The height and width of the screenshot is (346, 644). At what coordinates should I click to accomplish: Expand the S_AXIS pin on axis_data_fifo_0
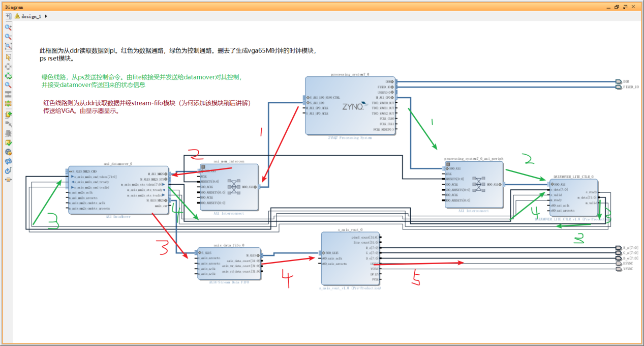200,252
